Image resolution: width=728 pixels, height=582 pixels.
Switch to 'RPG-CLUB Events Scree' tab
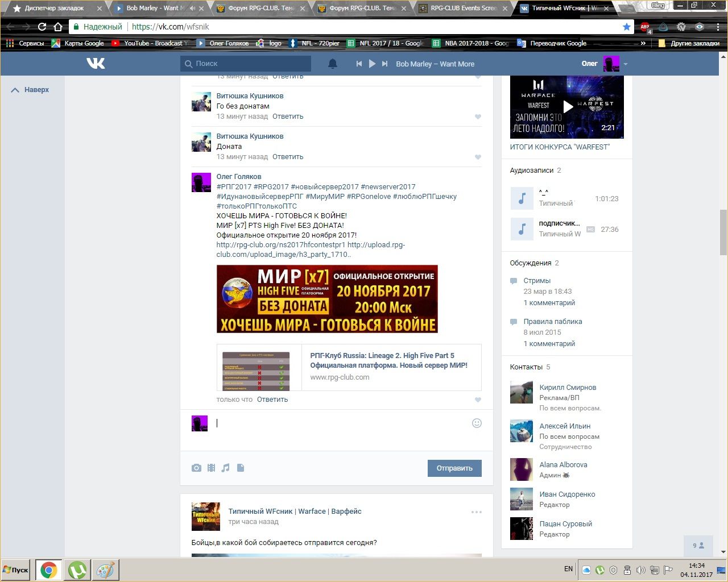coord(461,8)
